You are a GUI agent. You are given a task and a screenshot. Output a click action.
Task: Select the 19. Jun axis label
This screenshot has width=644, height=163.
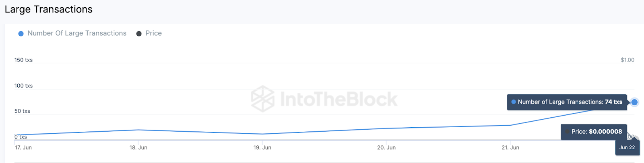coord(262,148)
